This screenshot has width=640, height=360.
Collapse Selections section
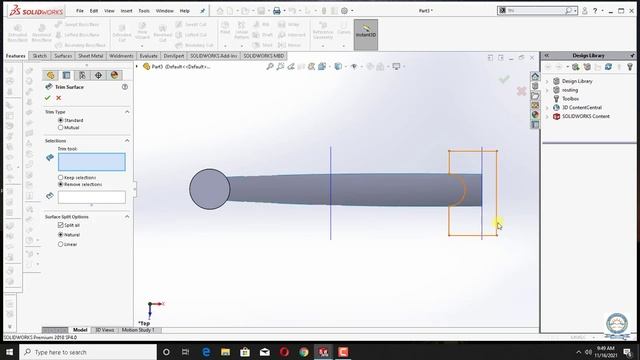point(127,141)
